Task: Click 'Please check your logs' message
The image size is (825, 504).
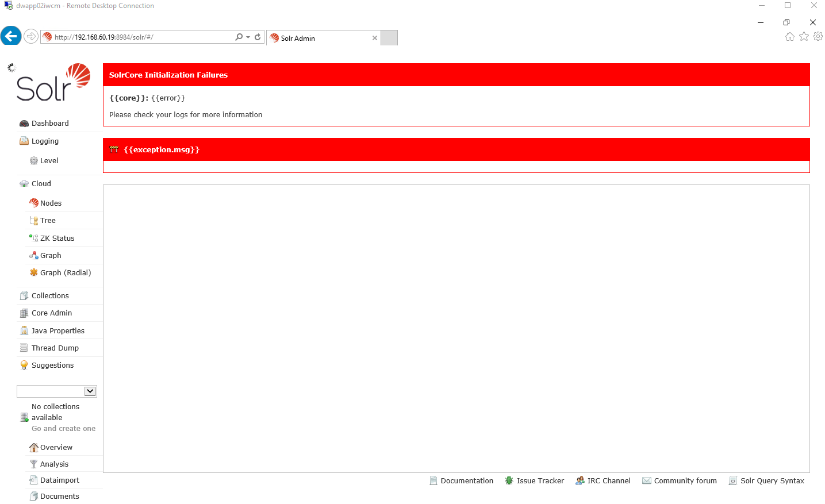Action: (186, 114)
